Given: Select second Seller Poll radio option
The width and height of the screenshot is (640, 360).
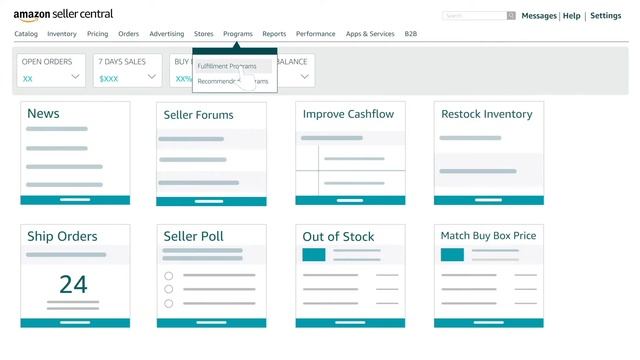Looking at the screenshot, I should tap(169, 289).
